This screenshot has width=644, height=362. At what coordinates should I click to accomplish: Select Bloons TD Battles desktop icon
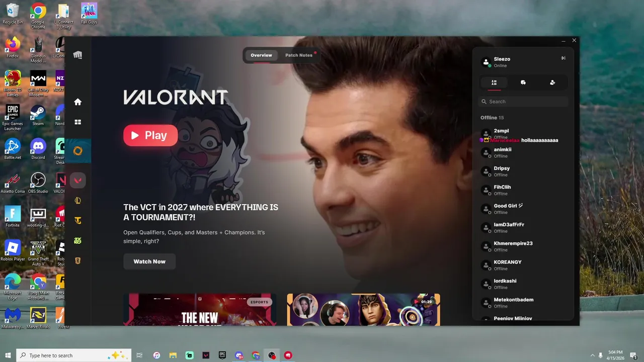[13, 83]
